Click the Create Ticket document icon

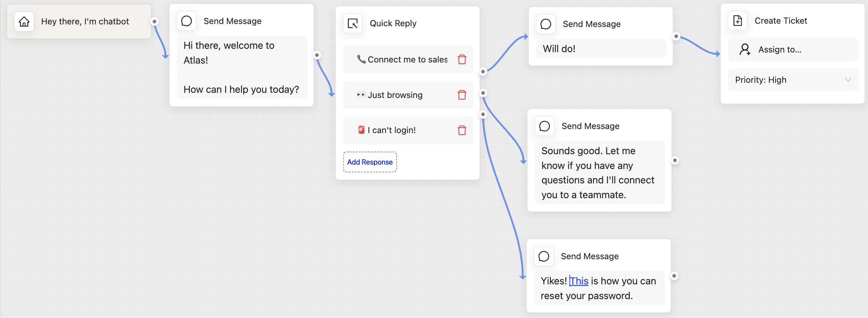coord(738,21)
